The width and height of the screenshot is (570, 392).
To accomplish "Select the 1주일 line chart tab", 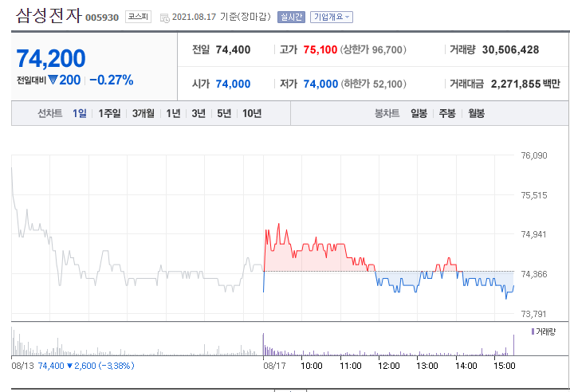I will pyautogui.click(x=109, y=113).
